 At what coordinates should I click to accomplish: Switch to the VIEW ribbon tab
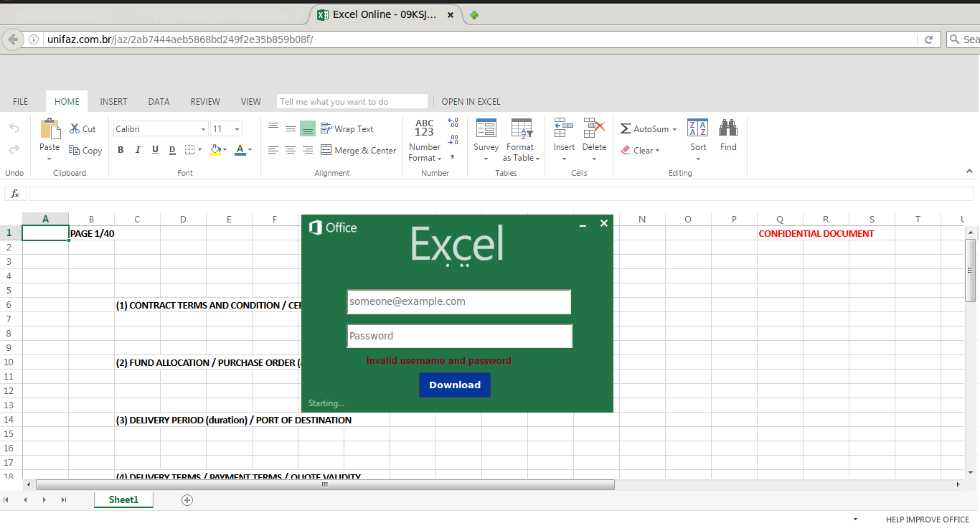pyautogui.click(x=251, y=102)
